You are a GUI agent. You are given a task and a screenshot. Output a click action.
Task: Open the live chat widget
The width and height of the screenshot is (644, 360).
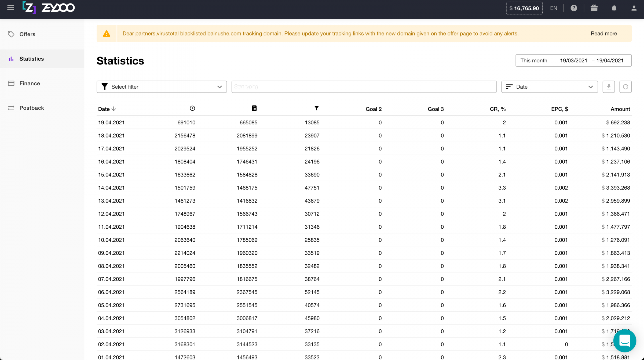pyautogui.click(x=625, y=341)
